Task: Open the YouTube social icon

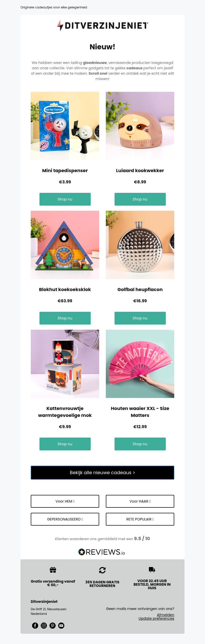Action: pyautogui.click(x=61, y=626)
